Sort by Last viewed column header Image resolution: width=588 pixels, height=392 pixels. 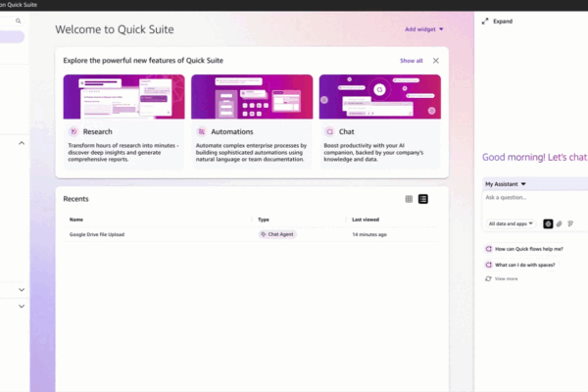366,220
